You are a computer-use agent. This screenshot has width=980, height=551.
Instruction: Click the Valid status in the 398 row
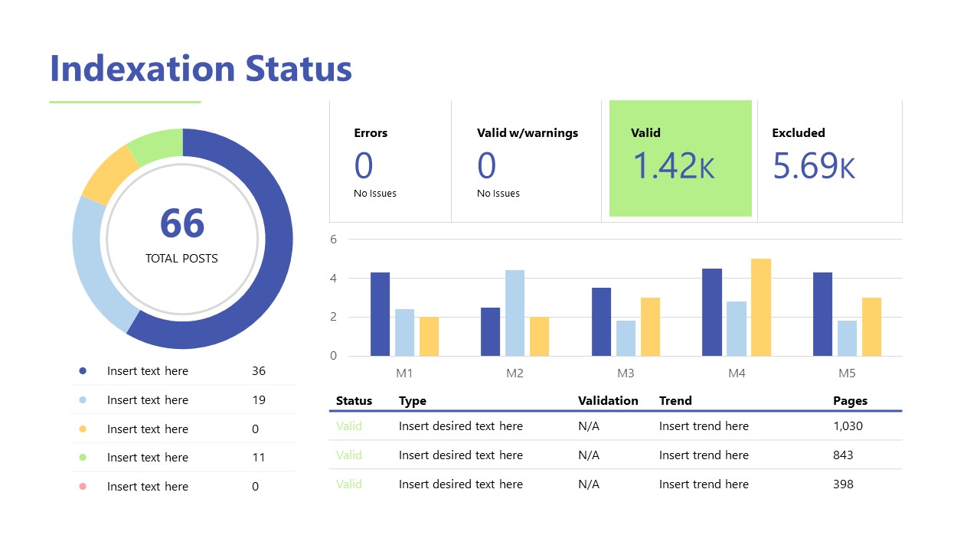pyautogui.click(x=349, y=484)
